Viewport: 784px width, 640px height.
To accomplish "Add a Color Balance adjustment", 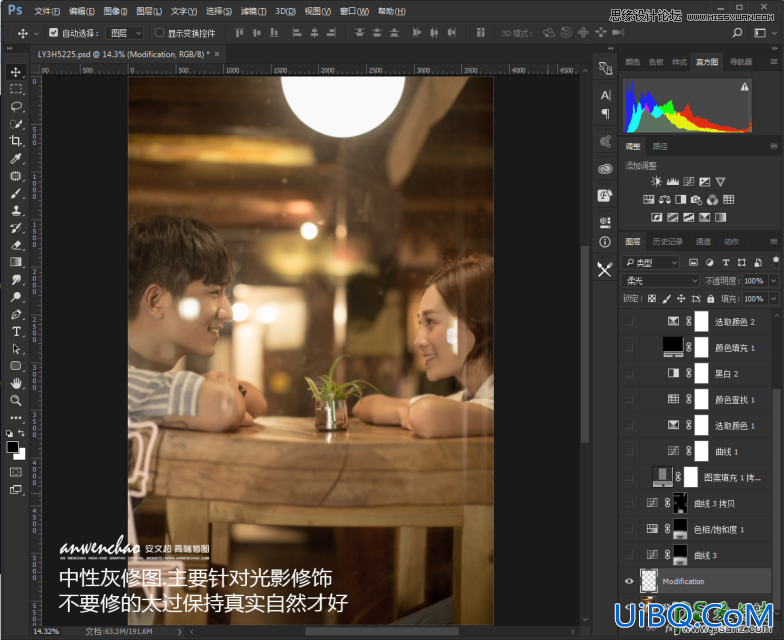I will (x=664, y=200).
